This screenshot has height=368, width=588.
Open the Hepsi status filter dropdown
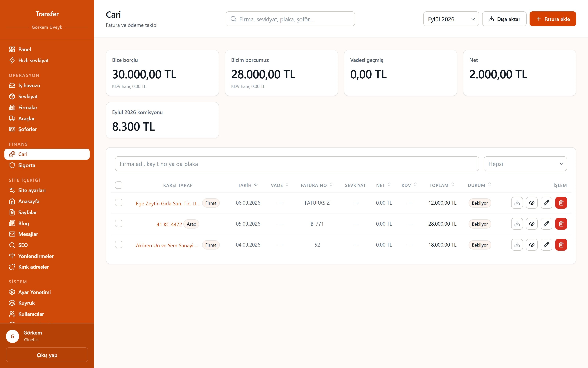tap(525, 164)
